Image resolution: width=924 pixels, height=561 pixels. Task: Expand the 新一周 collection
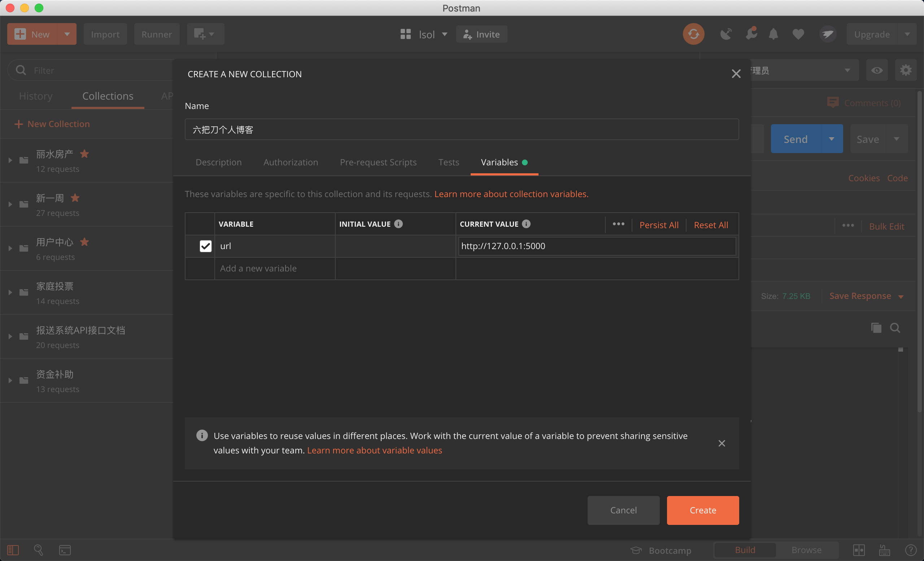click(10, 204)
